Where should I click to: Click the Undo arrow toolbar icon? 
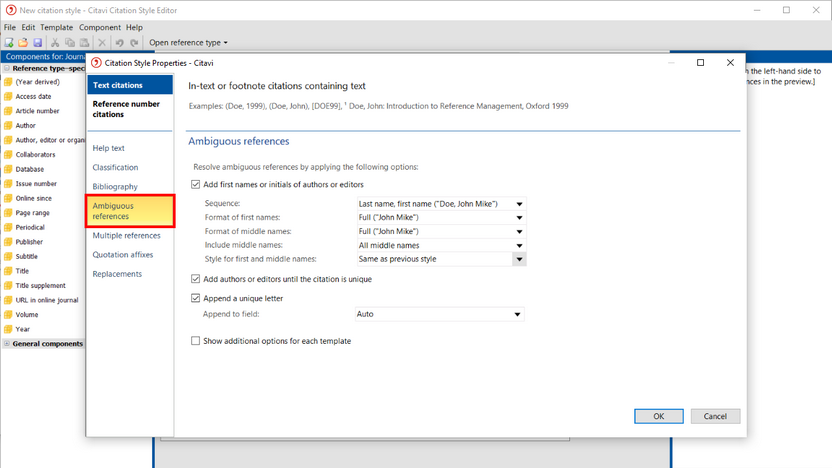(119, 42)
